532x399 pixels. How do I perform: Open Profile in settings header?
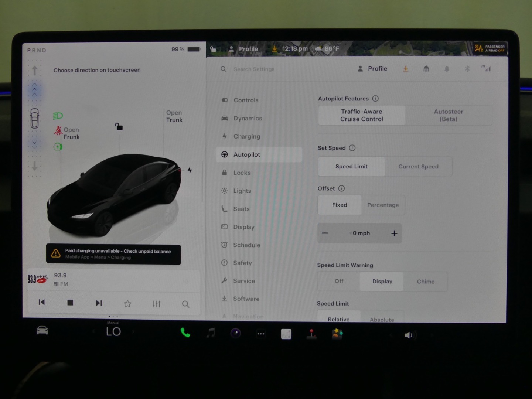[x=372, y=69]
